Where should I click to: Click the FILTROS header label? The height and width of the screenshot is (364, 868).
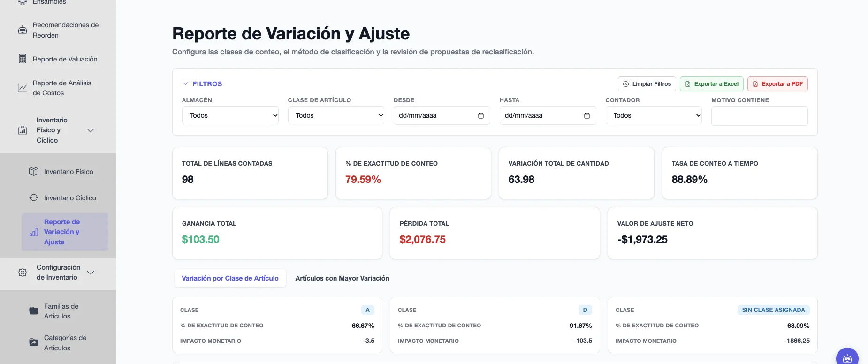point(207,84)
